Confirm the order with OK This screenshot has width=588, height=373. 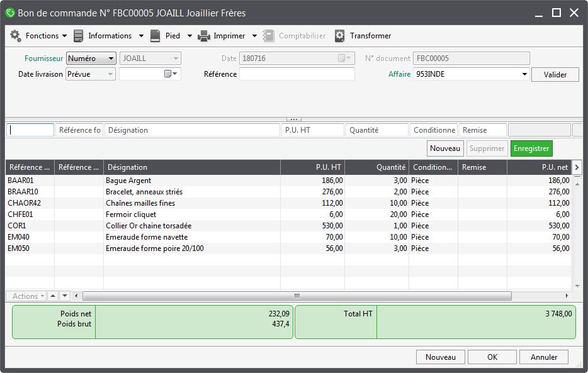tap(492, 357)
